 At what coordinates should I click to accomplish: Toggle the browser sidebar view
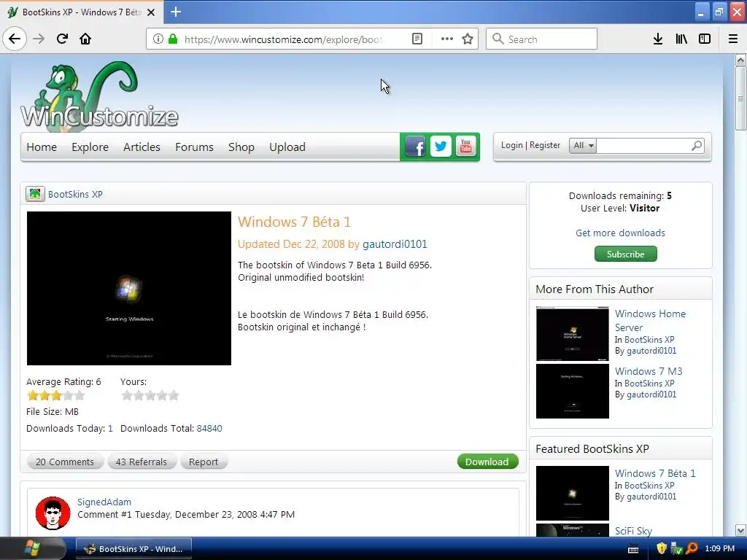tap(705, 39)
